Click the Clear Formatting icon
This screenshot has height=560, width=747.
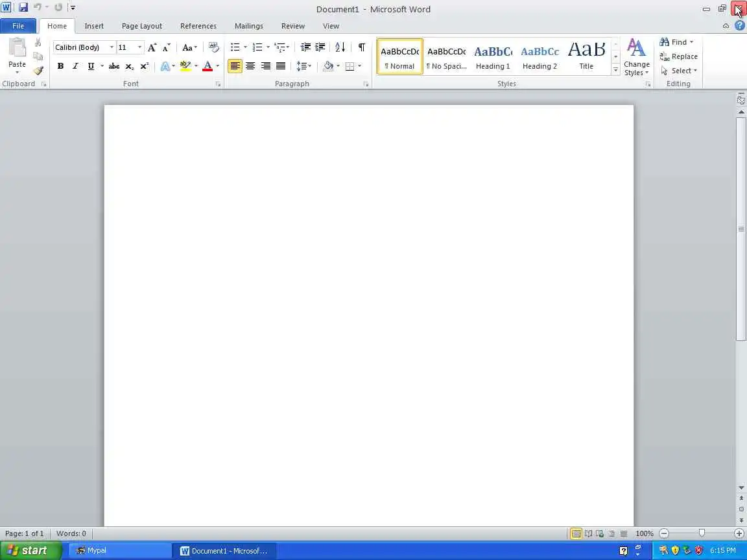tap(214, 47)
